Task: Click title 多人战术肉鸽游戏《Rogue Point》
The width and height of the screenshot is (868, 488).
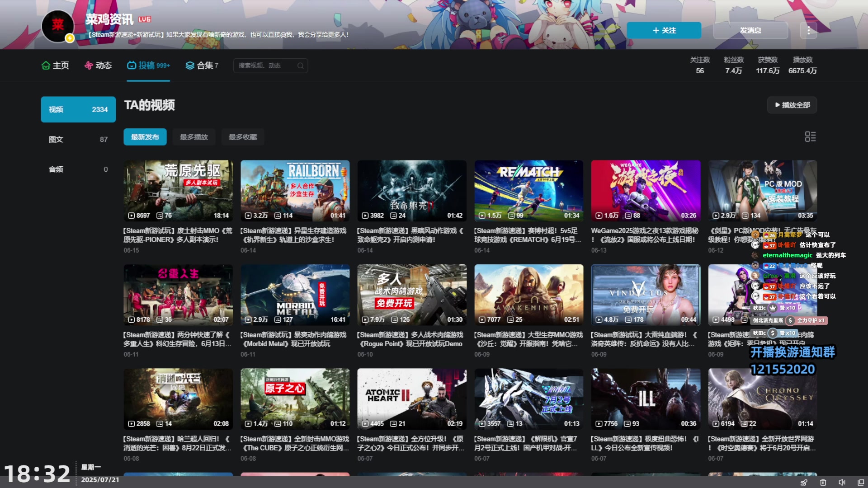Action: tap(410, 339)
